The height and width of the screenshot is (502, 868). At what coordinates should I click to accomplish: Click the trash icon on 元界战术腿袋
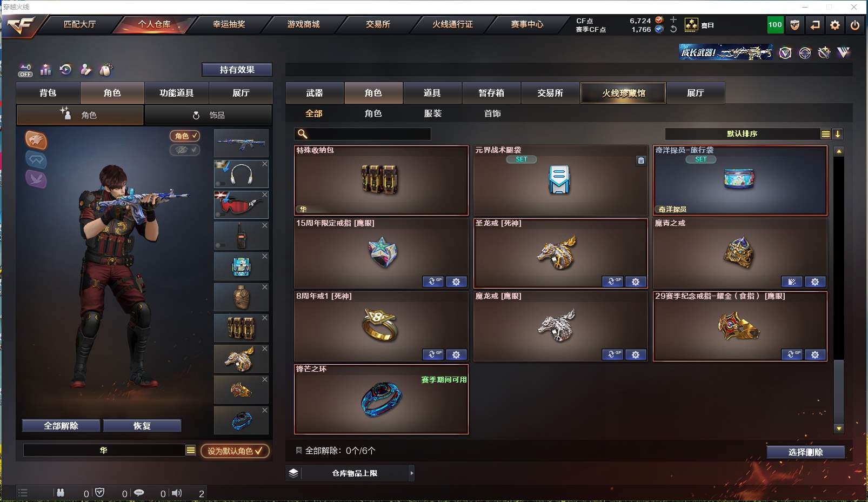[641, 160]
